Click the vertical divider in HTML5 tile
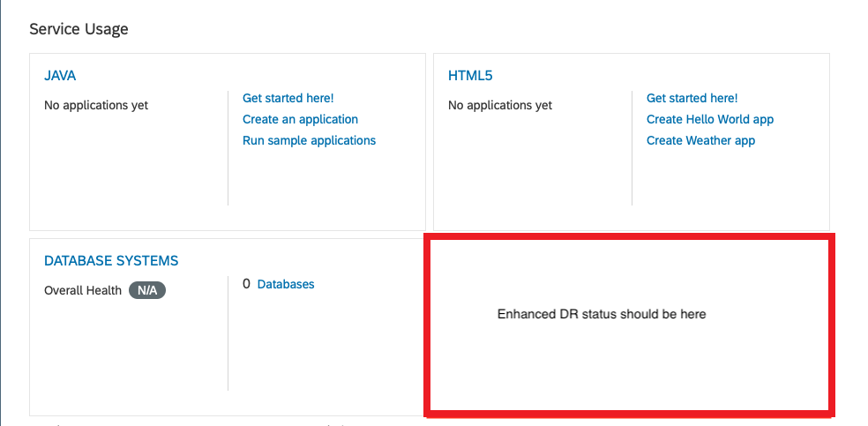Image resolution: width=868 pixels, height=426 pixels. (x=632, y=148)
